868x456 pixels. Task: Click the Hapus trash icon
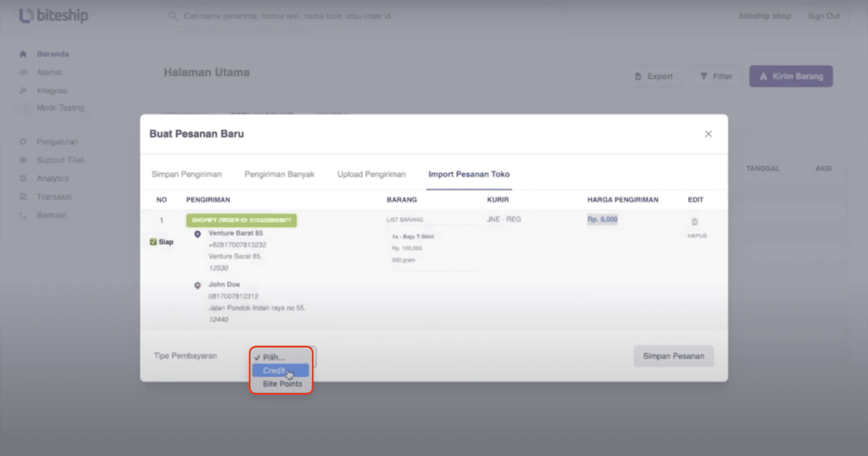pos(694,222)
